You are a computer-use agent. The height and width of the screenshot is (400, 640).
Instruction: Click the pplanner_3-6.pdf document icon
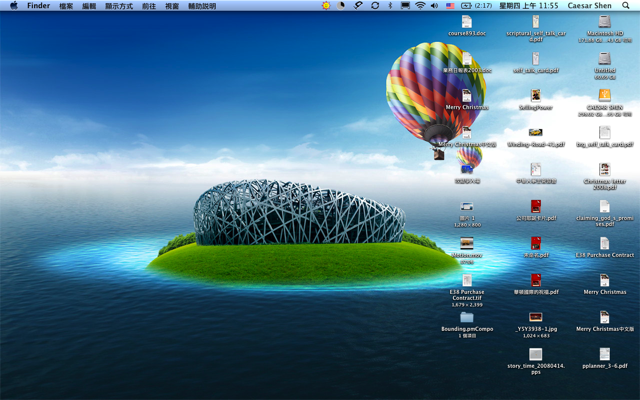pos(604,354)
